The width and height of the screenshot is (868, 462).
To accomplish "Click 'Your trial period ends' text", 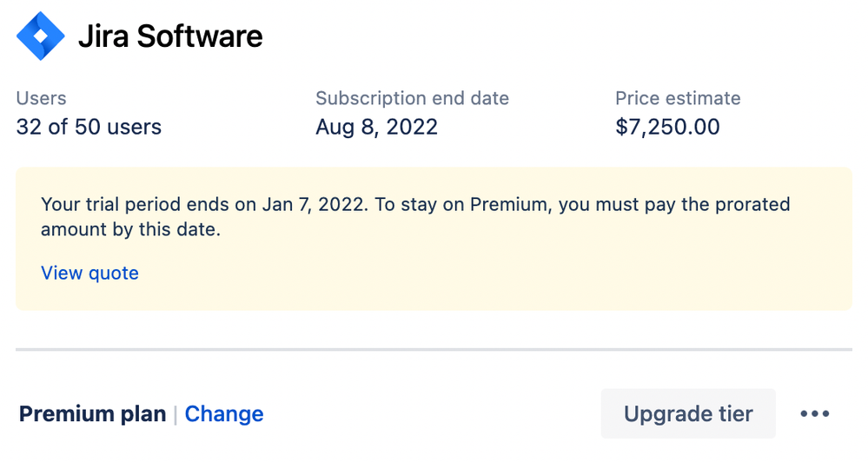I will (135, 204).
